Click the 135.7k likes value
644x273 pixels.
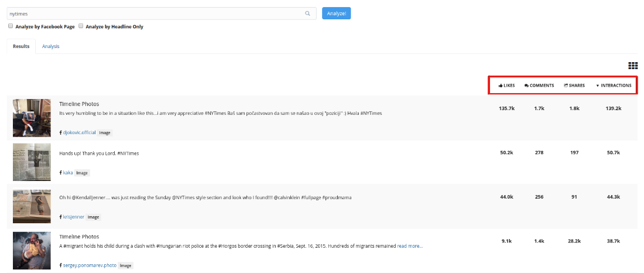506,108
